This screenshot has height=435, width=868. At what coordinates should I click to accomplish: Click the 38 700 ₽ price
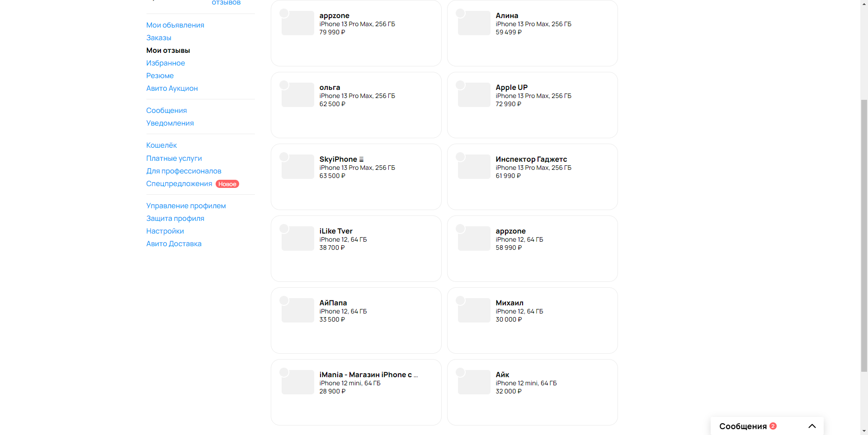tap(332, 248)
